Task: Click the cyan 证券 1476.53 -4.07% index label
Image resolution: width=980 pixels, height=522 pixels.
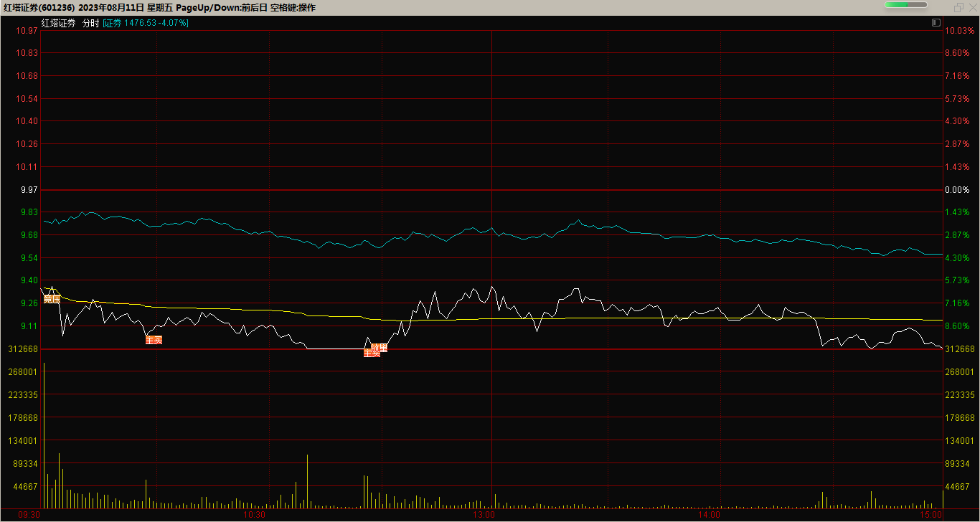Action: [146, 23]
